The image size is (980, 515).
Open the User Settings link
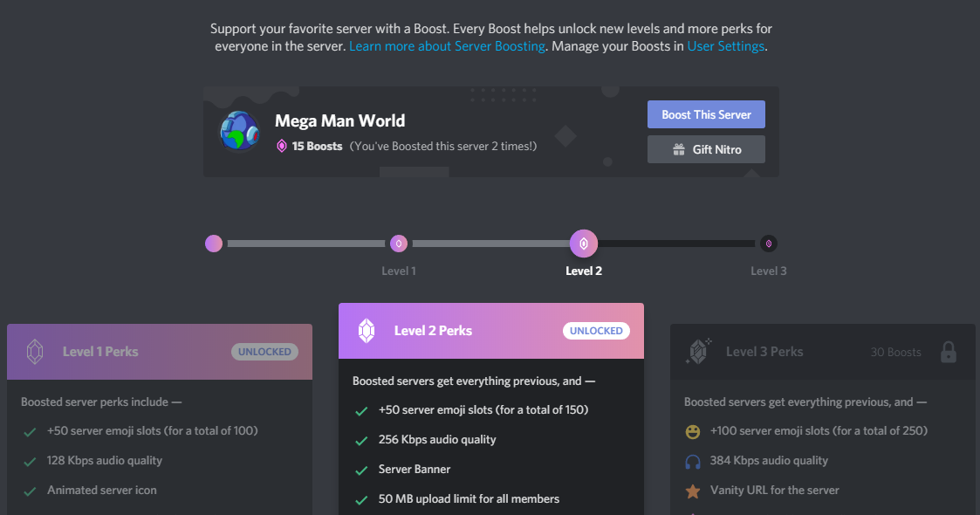(726, 46)
